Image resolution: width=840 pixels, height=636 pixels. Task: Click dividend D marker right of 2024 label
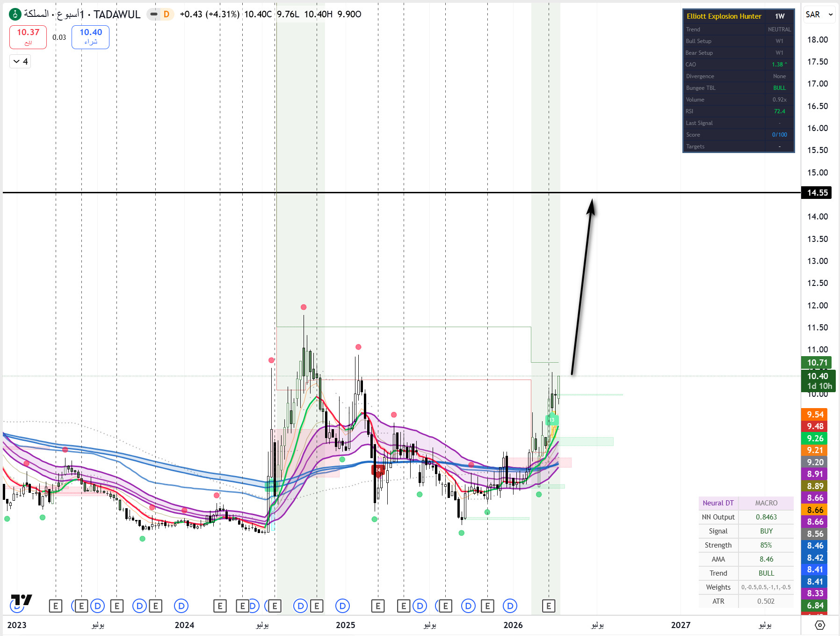(x=181, y=606)
